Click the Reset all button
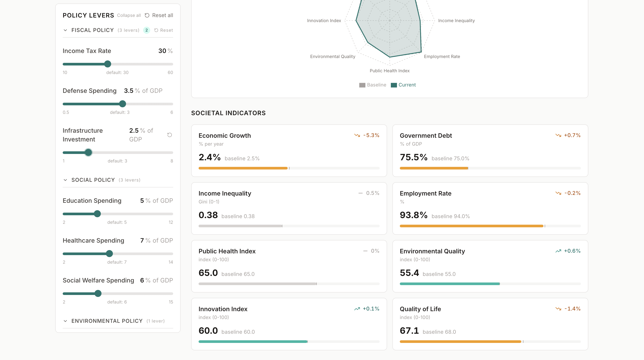Screen dimensions: 644x360 [x=159, y=15]
